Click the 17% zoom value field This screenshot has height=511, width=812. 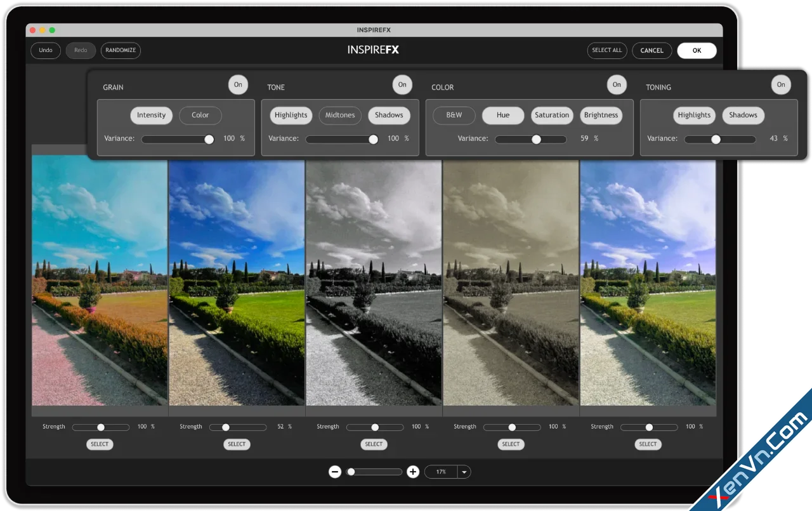[x=441, y=472]
